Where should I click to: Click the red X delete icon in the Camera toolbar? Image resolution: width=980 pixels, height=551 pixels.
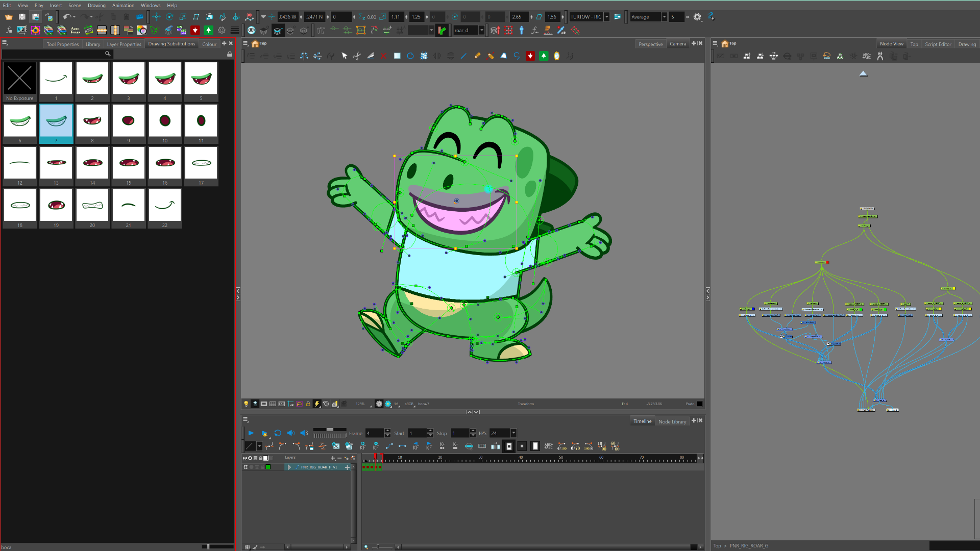point(383,56)
